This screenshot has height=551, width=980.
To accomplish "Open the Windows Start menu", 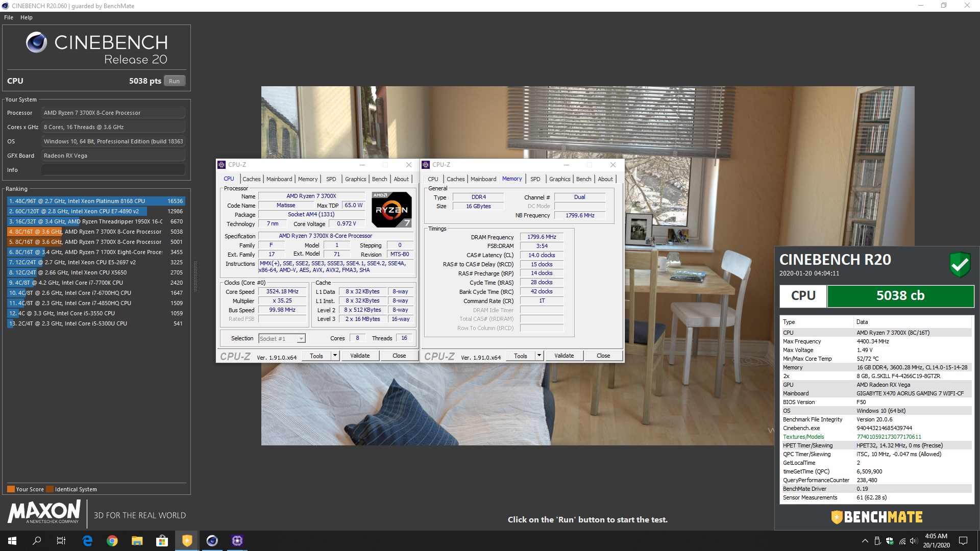I will [12, 541].
